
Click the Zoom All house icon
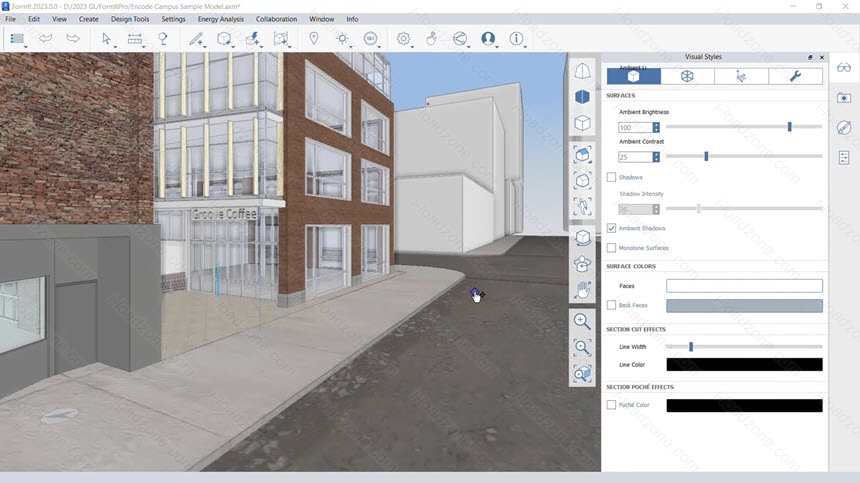582,155
